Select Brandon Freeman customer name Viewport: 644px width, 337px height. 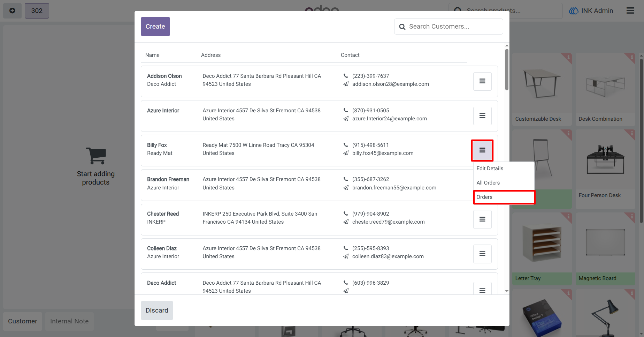(x=168, y=179)
